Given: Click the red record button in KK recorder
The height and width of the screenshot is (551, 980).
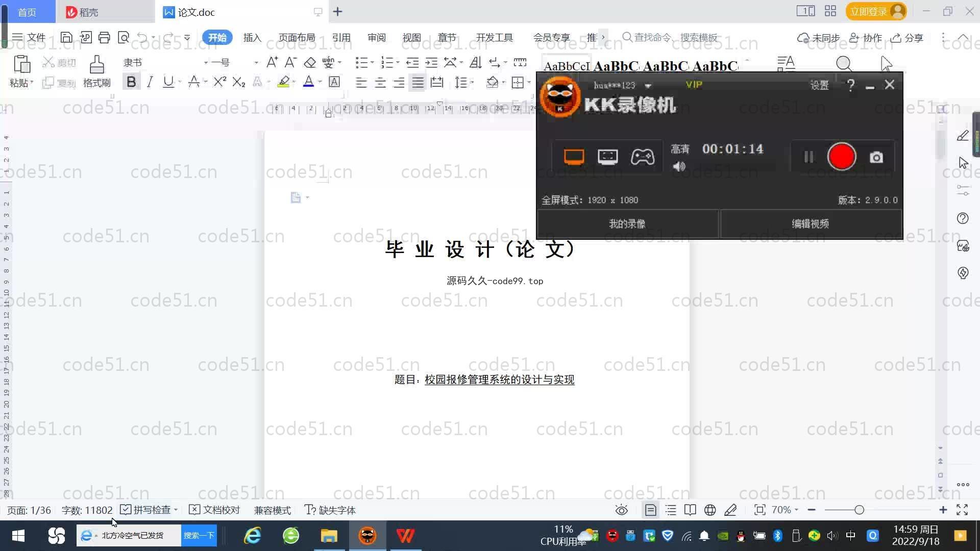Looking at the screenshot, I should click(841, 157).
